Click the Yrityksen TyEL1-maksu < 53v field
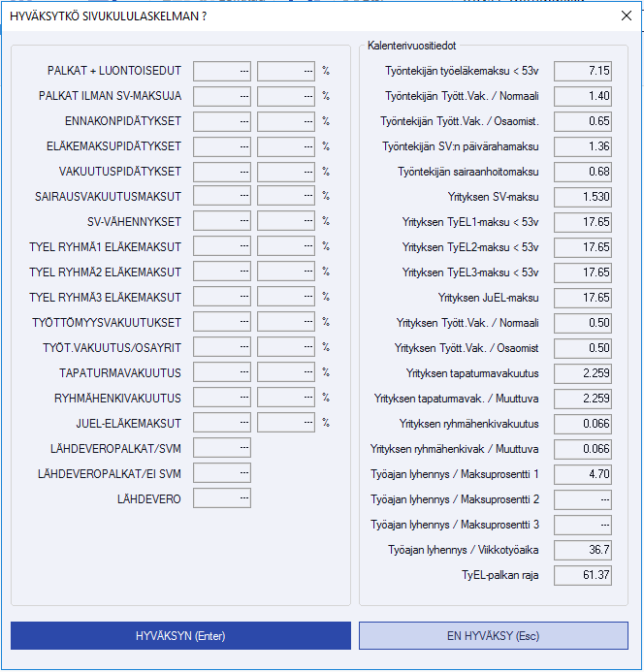Viewport: 644px width, 672px height. point(583,222)
